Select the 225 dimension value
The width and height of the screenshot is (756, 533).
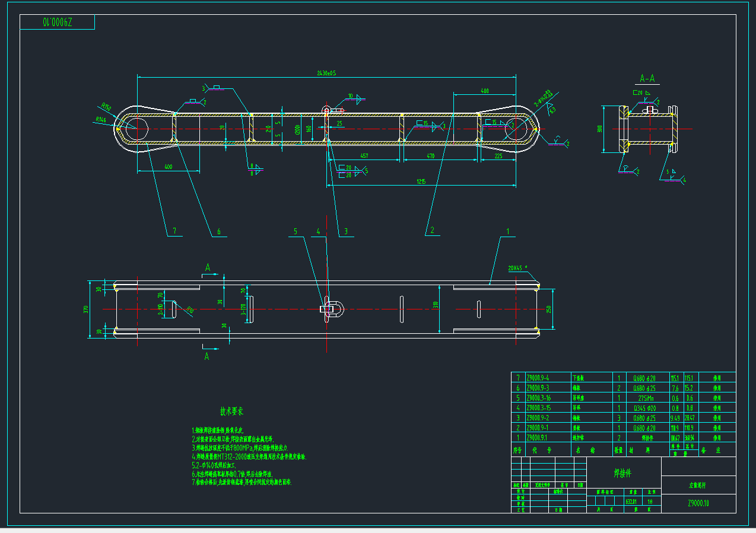[498, 155]
